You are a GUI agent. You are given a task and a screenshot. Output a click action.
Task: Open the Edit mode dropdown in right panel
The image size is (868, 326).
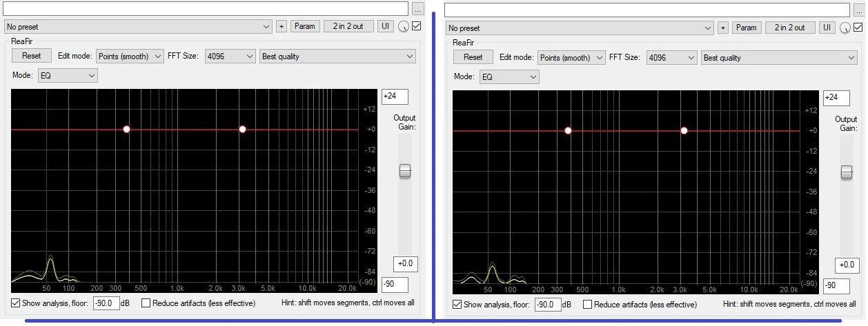click(x=571, y=58)
